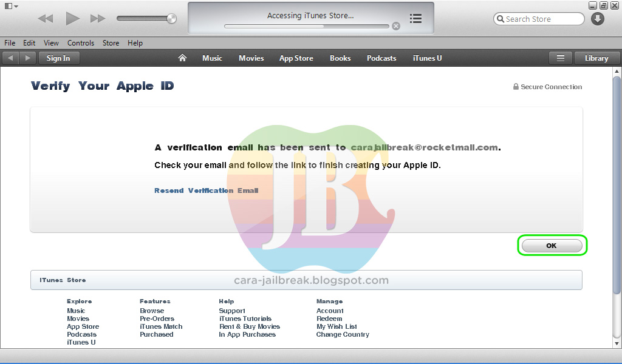The image size is (622, 364).
Task: Click the store loading progress bar
Action: 307,27
